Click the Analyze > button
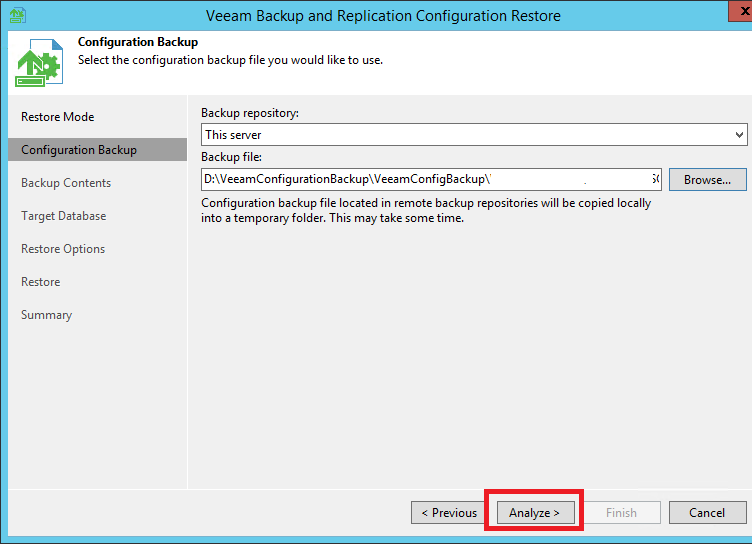 click(535, 512)
